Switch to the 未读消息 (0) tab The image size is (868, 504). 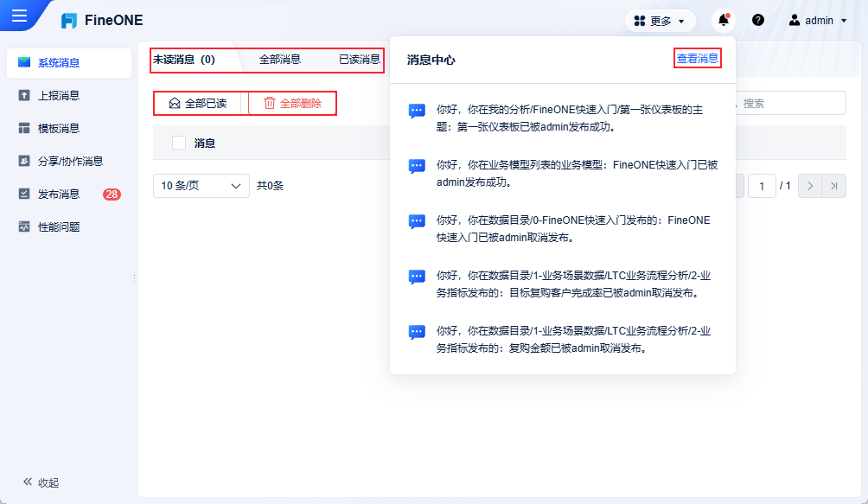(x=184, y=59)
